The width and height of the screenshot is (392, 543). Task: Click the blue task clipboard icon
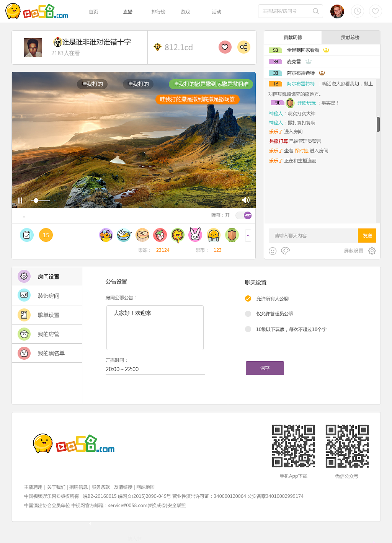click(x=27, y=235)
